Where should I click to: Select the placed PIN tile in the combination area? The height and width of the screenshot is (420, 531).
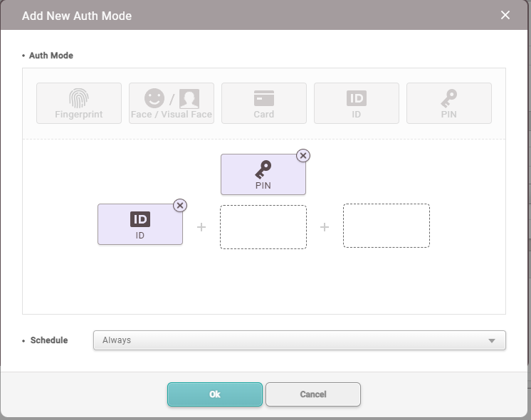pyautogui.click(x=263, y=175)
